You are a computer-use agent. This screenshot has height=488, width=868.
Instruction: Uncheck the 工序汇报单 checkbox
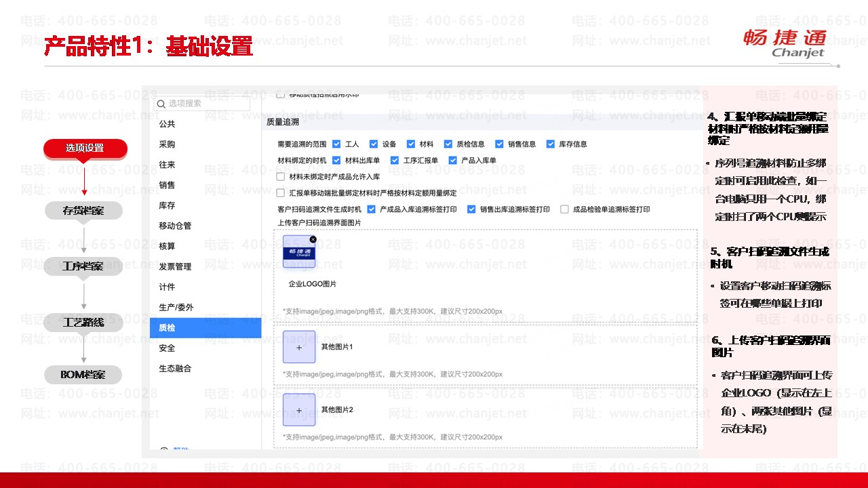pos(395,161)
